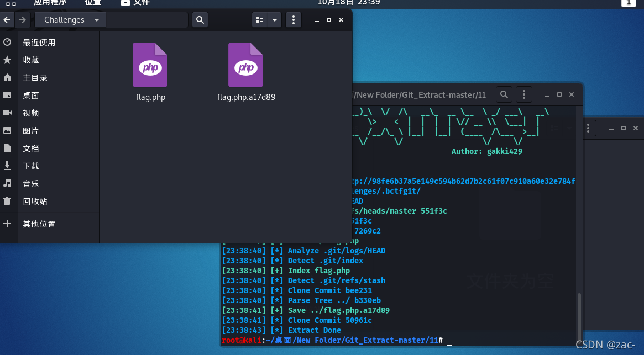This screenshot has width=644, height=355.
Task: Click the workspace indicator 1 in top bar
Action: (x=629, y=2)
